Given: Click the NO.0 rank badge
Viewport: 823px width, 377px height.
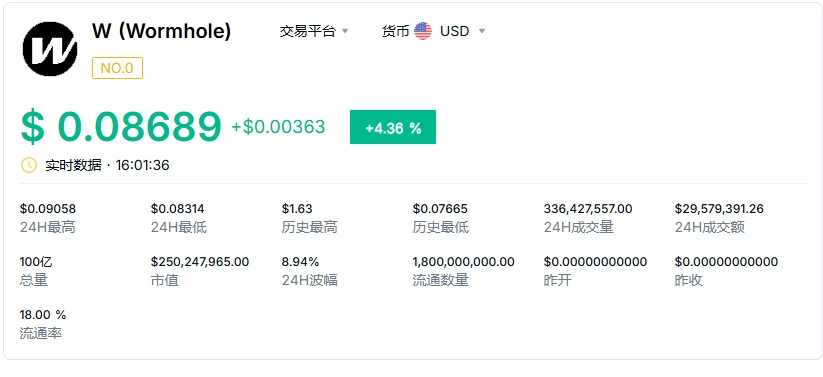Looking at the screenshot, I should (118, 68).
